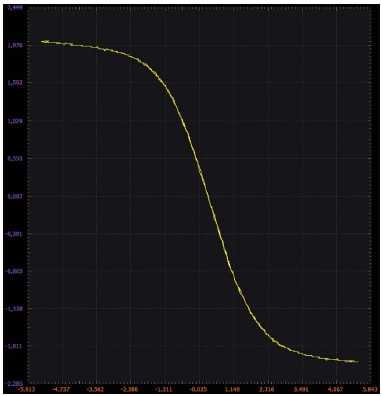Viewport: 382px width, 396px height.
Task: Click the 2,449 y-axis top label
Action: [x=17, y=7]
